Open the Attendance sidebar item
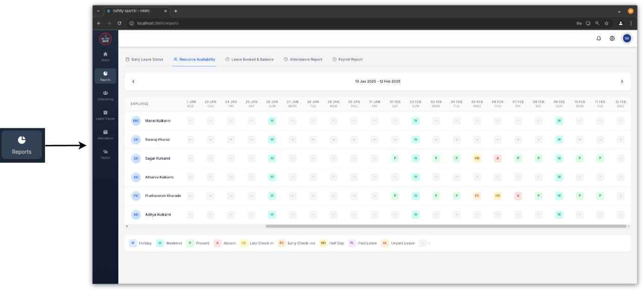Image resolution: width=644 pixels, height=291 pixels. coord(105,134)
